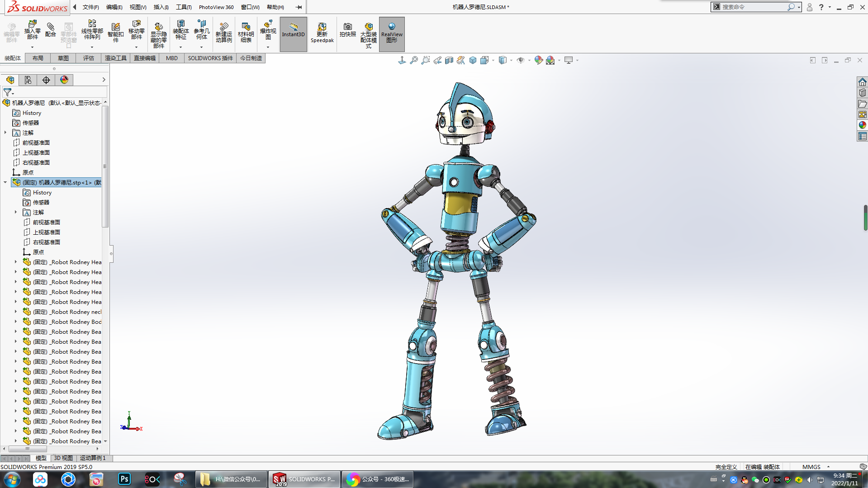Image resolution: width=868 pixels, height=488 pixels.
Task: Open unit system MMGS dropdown
Action: click(828, 467)
